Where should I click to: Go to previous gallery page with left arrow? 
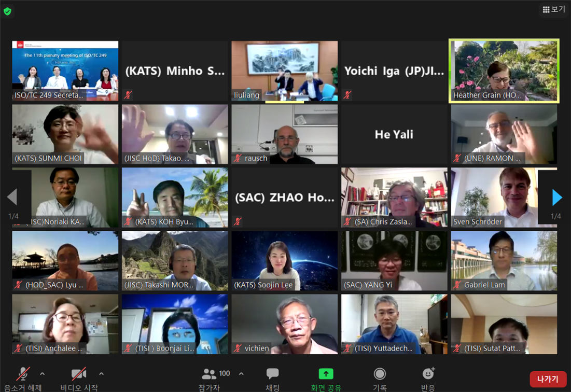point(12,197)
